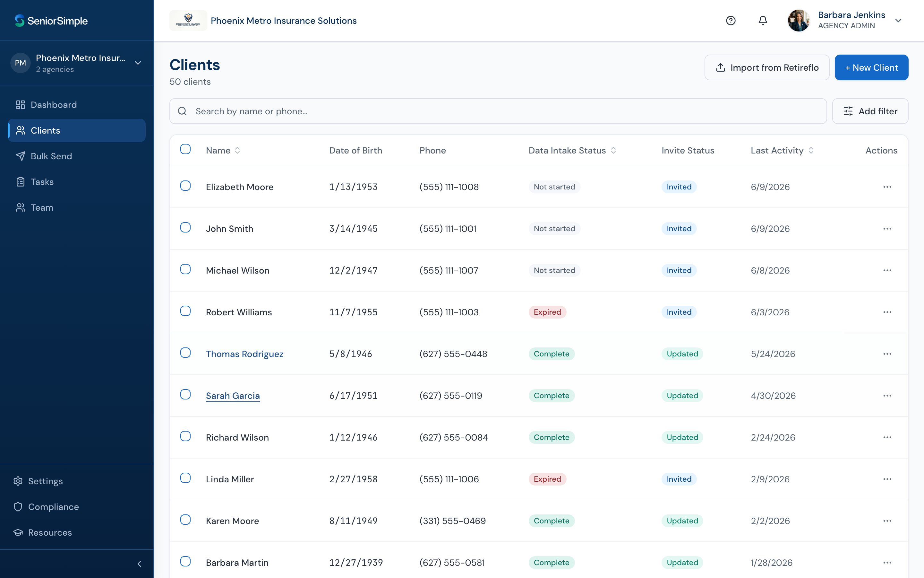
Task: Click Invited badge in John Smith row
Action: [x=679, y=229]
